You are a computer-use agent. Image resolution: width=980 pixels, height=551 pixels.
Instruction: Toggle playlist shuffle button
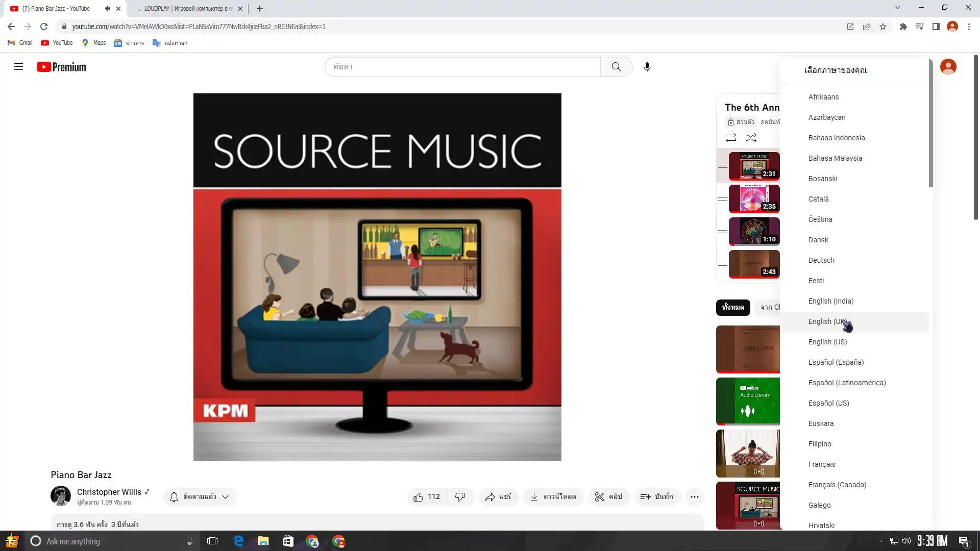(x=751, y=138)
